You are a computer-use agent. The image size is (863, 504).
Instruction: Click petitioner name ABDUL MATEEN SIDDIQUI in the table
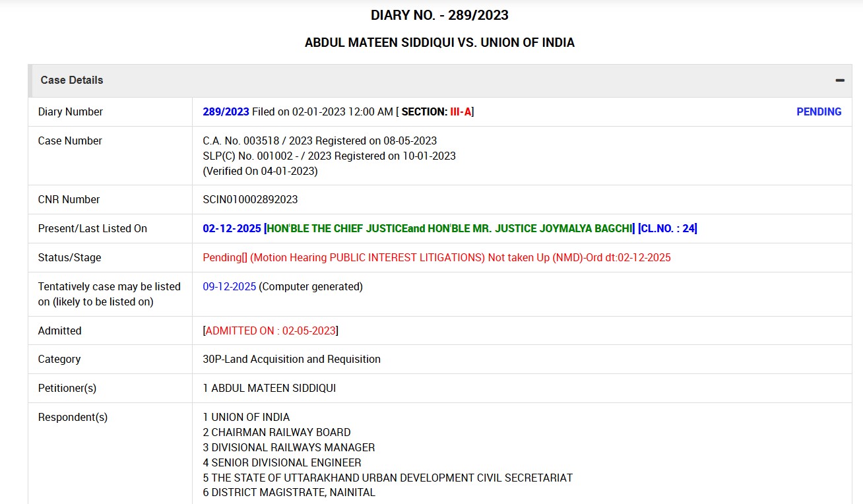pos(273,389)
